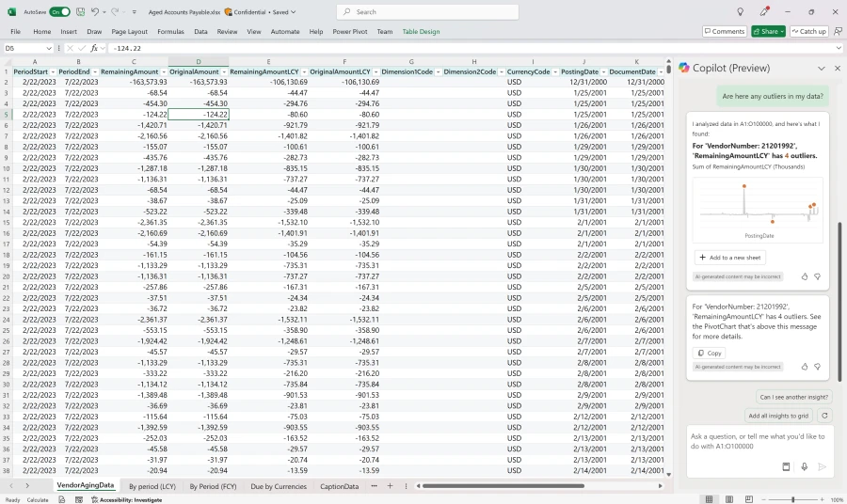
Task: Expand the file name Saved dropdown chevron
Action: tap(294, 12)
